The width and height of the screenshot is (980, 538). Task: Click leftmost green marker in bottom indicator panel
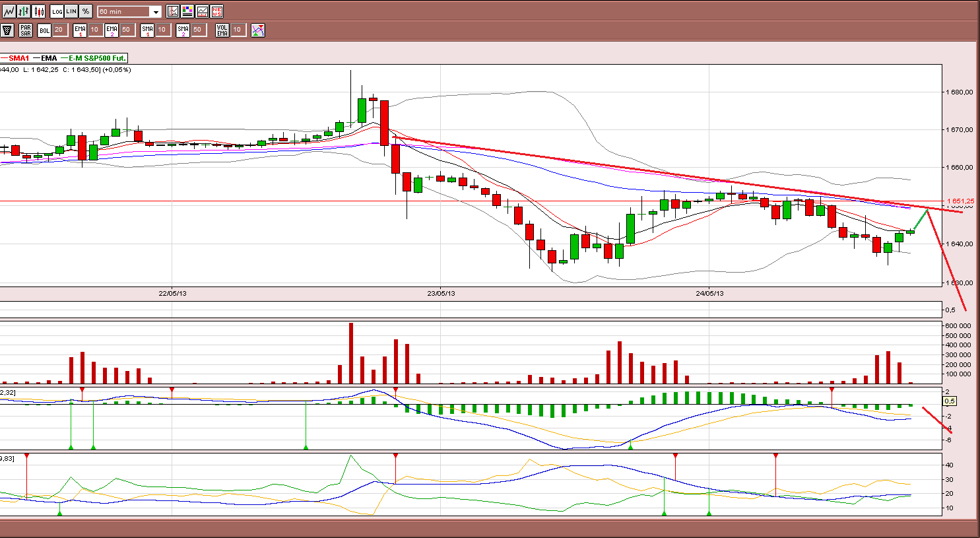click(60, 513)
